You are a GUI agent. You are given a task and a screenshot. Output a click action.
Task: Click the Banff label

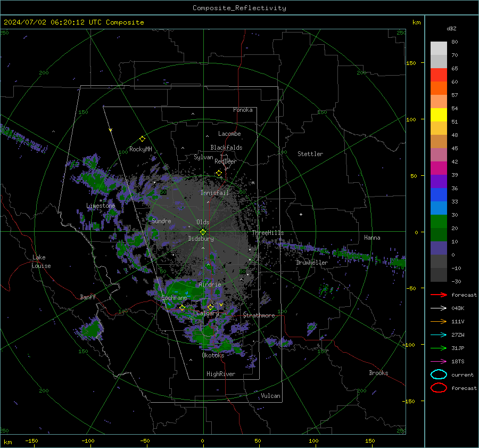[x=88, y=297]
